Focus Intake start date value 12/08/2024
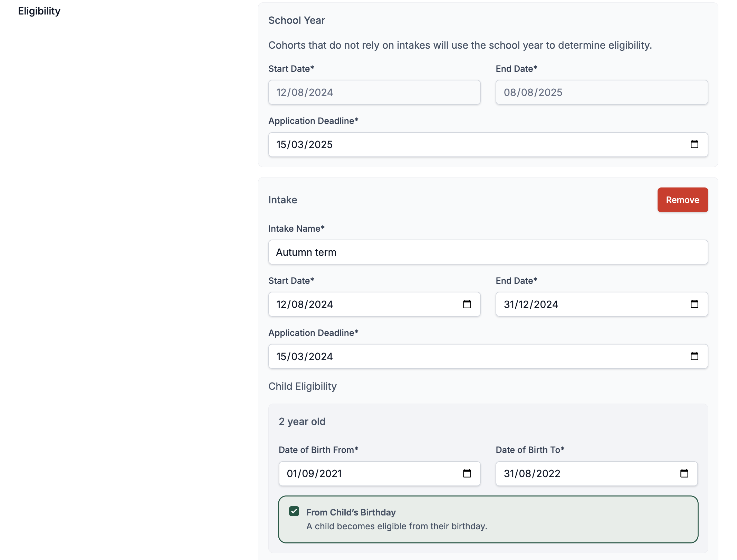 point(304,305)
